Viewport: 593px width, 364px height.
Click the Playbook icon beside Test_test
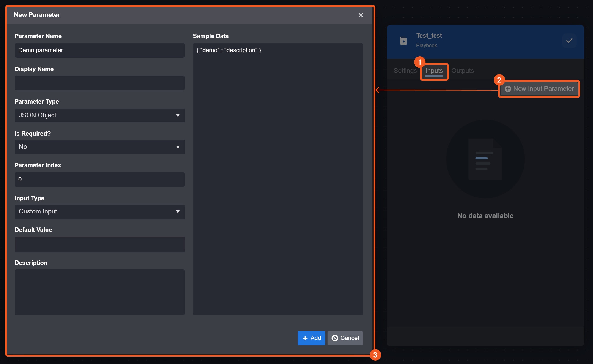403,41
